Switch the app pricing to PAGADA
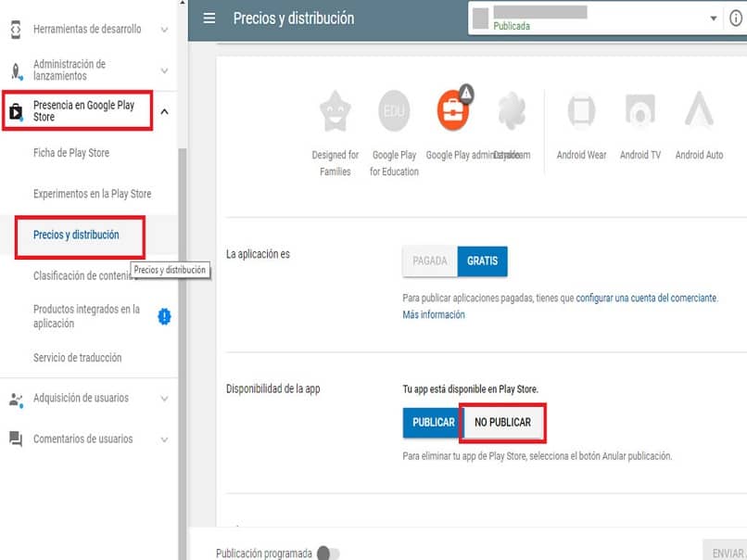This screenshot has width=747, height=560. tap(429, 261)
